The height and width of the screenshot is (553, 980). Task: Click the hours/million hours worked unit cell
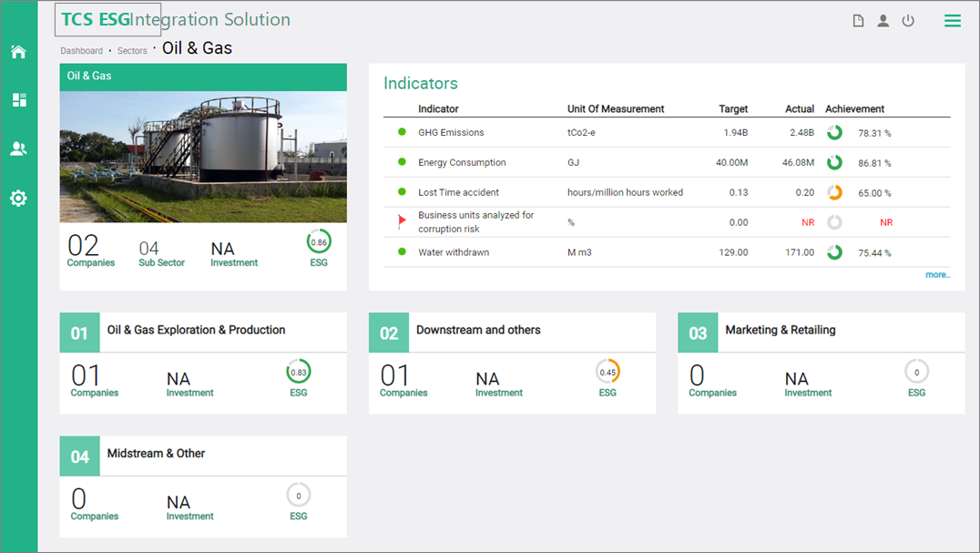(x=625, y=192)
